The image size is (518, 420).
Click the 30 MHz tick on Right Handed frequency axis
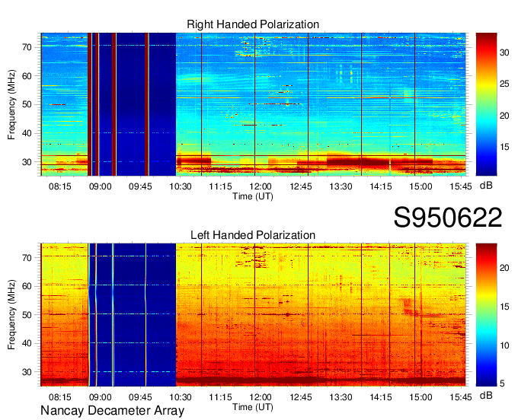point(27,162)
